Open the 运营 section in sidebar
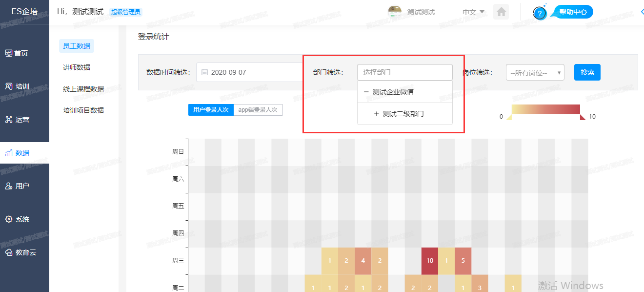Screen dimensions: 644x292 pyautogui.click(x=17, y=120)
